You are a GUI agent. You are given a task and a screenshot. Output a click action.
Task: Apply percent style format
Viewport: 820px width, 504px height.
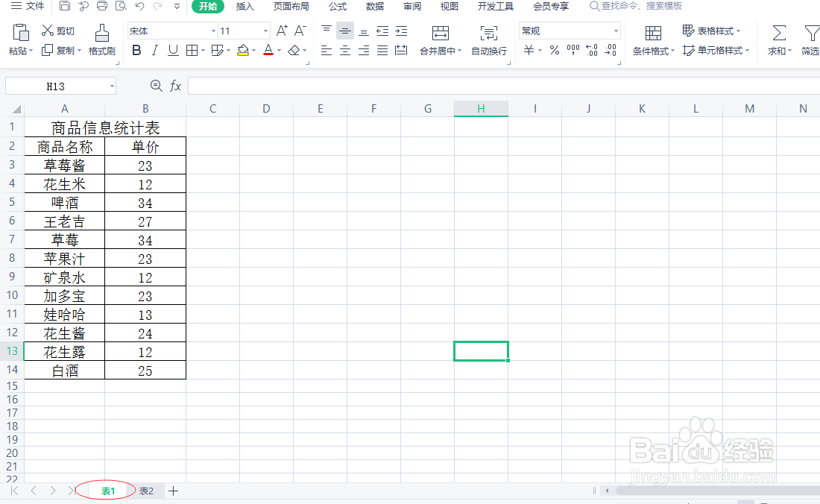coord(555,50)
